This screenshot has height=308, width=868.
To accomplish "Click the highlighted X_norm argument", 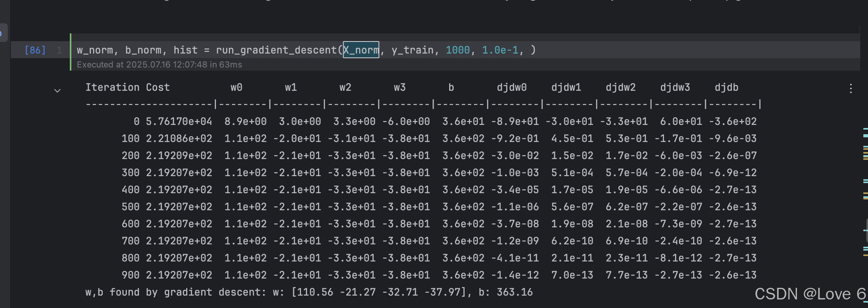I will [x=361, y=50].
